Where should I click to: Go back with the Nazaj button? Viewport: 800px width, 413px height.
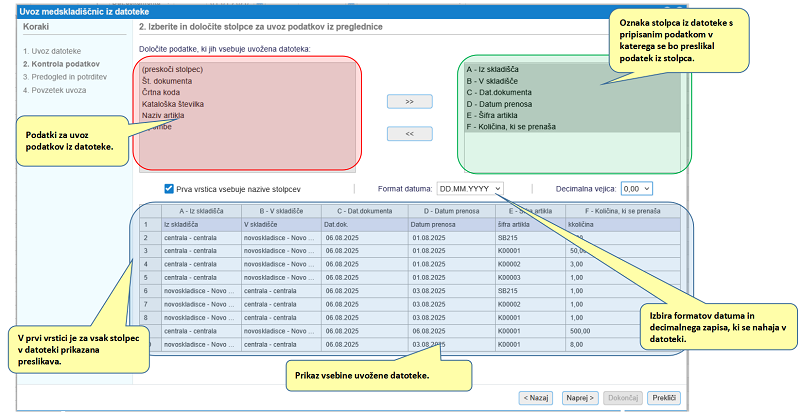point(536,397)
